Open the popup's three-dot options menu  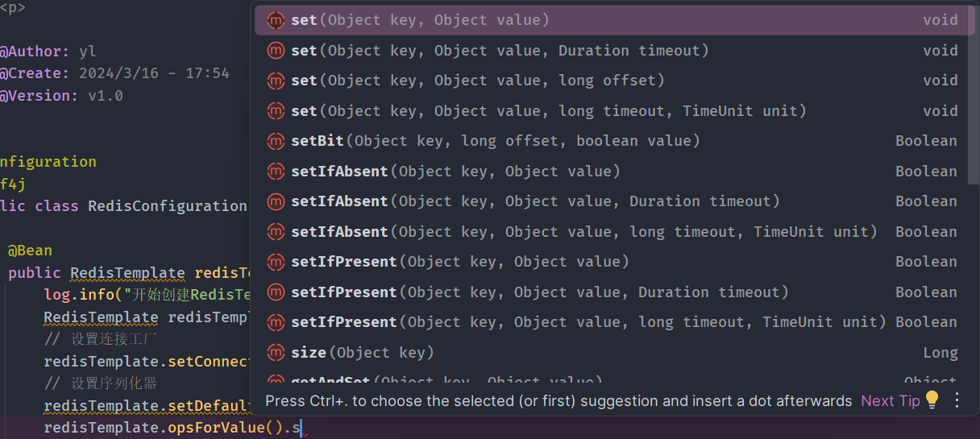pyautogui.click(x=957, y=400)
